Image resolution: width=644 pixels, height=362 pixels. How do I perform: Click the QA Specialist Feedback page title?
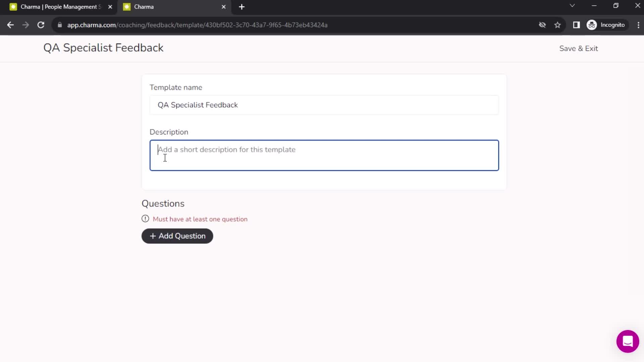[103, 48]
